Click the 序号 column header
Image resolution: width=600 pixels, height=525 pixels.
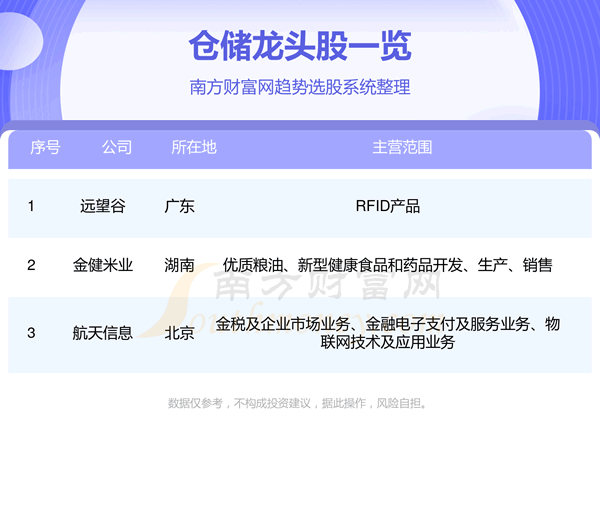[x=45, y=147]
